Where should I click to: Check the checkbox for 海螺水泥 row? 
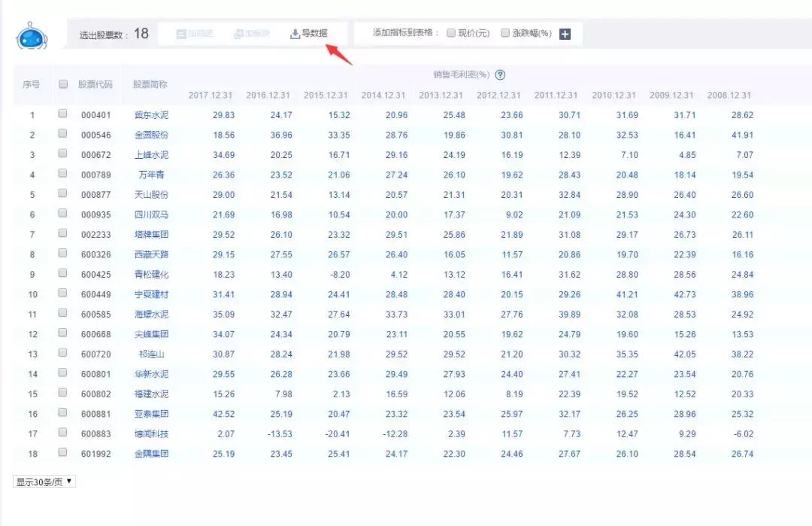click(x=63, y=314)
